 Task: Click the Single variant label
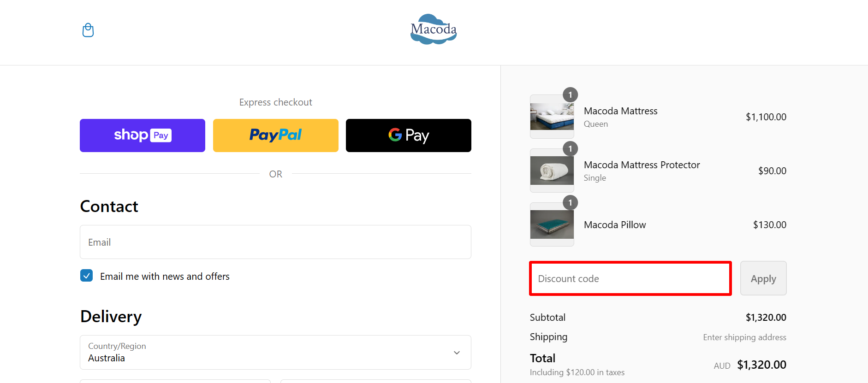tap(595, 178)
